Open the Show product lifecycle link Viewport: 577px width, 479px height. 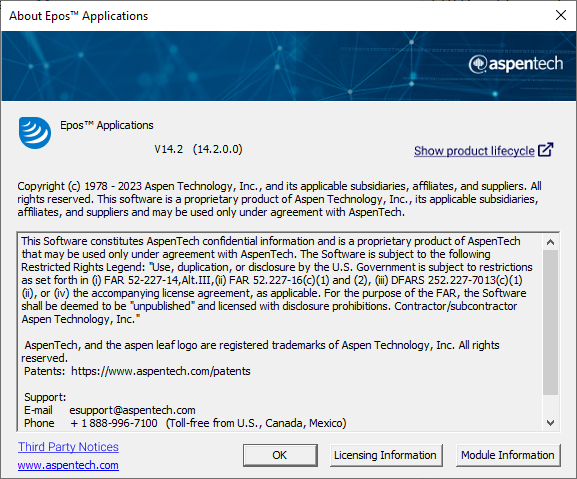[x=474, y=151]
